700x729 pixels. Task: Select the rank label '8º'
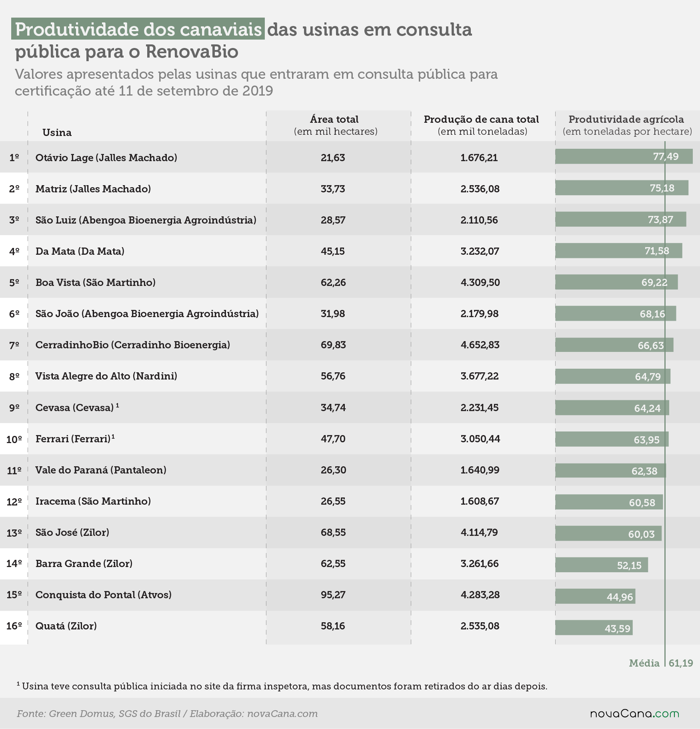14,376
